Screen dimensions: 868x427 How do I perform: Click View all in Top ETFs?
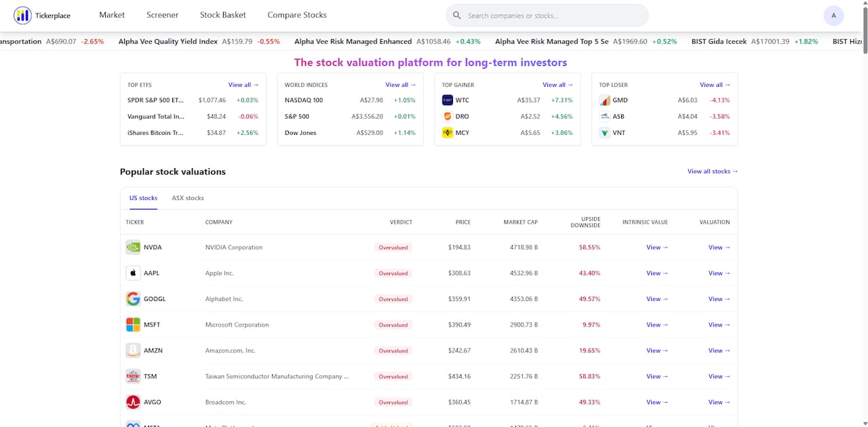tap(243, 85)
